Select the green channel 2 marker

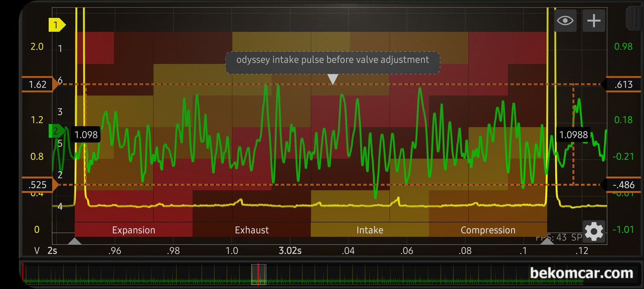(x=57, y=131)
